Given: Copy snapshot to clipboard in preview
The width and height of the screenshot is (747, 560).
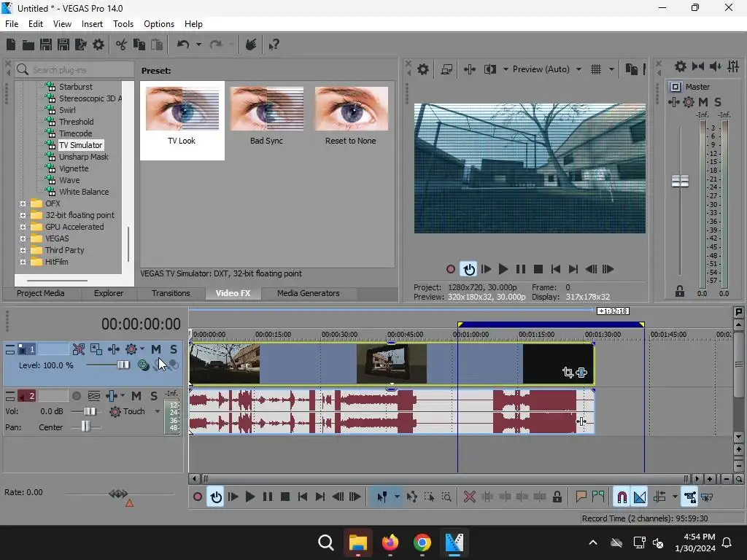Looking at the screenshot, I should coord(631,69).
